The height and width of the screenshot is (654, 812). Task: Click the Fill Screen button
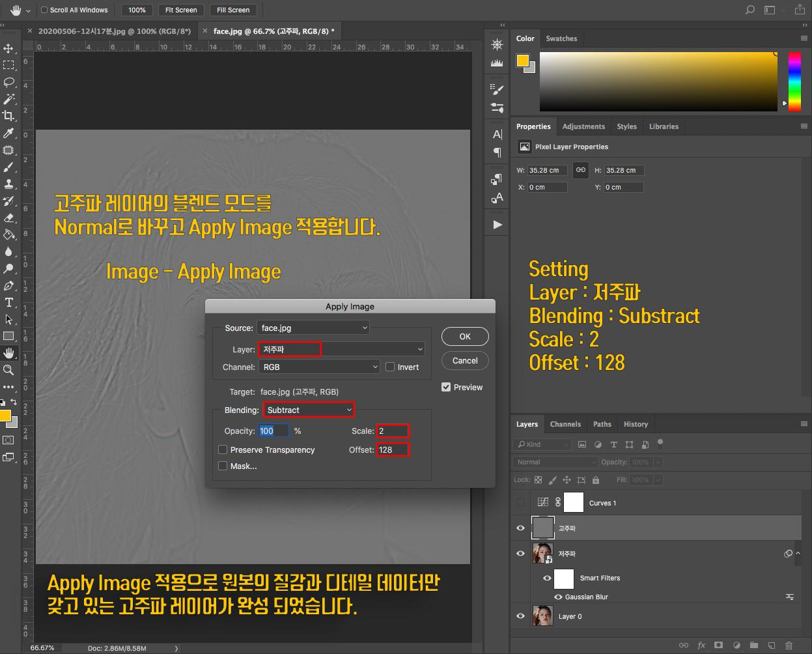pyautogui.click(x=233, y=10)
